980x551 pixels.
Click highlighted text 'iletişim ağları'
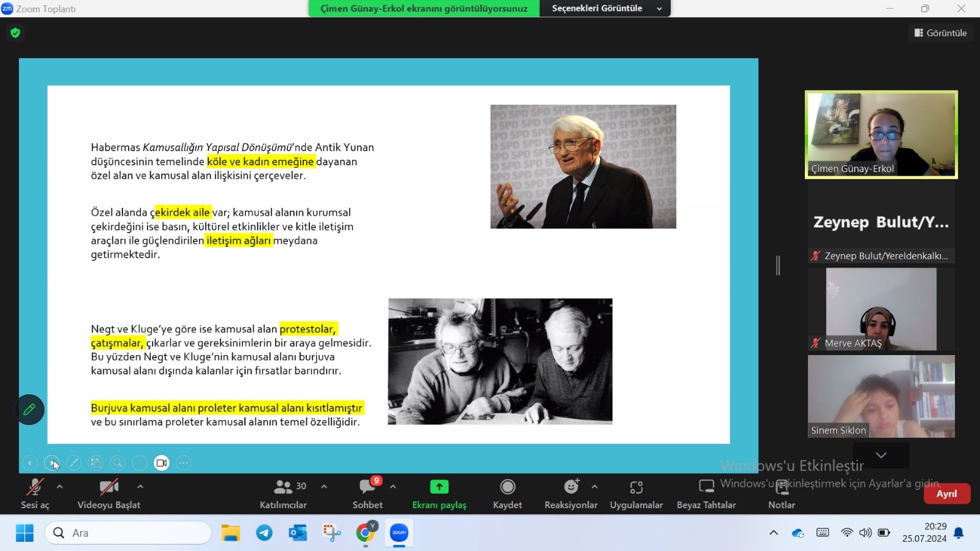239,241
